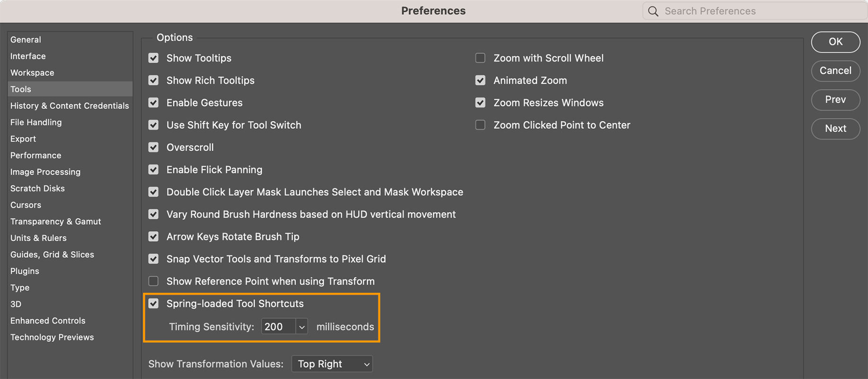
Task: Enable Zoom Clicked Point to Center
Action: click(480, 125)
